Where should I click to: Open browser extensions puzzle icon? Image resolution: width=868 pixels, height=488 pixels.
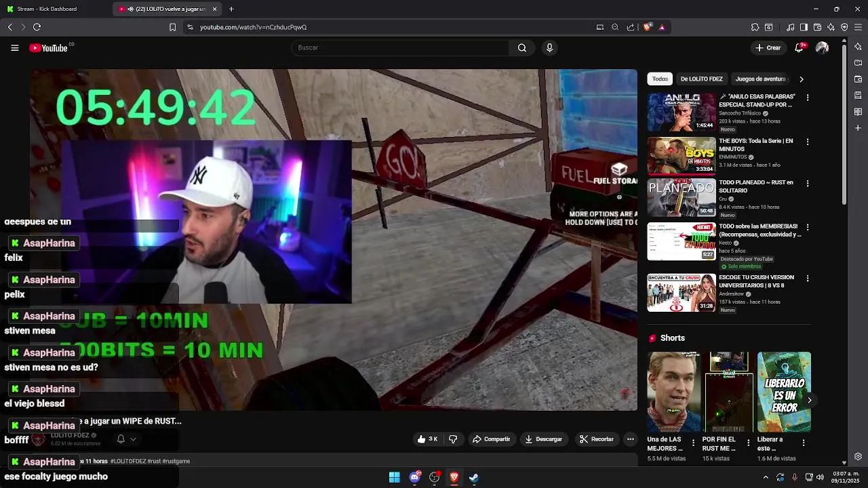(x=755, y=27)
